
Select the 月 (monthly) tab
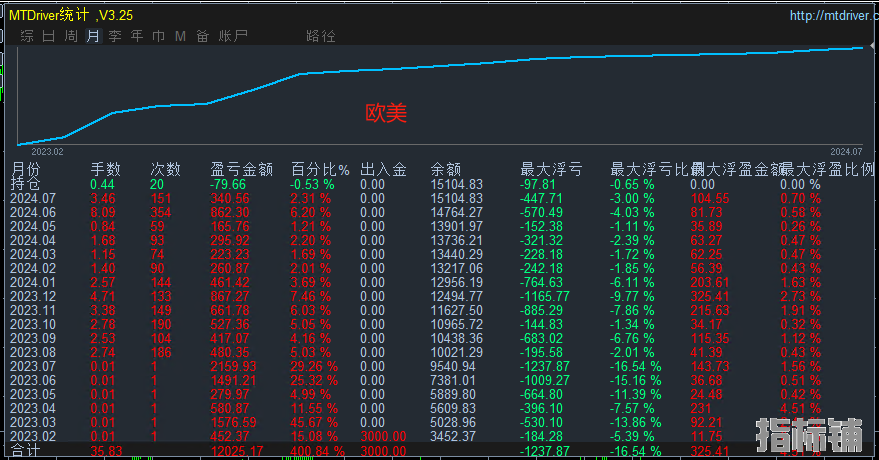(93, 36)
